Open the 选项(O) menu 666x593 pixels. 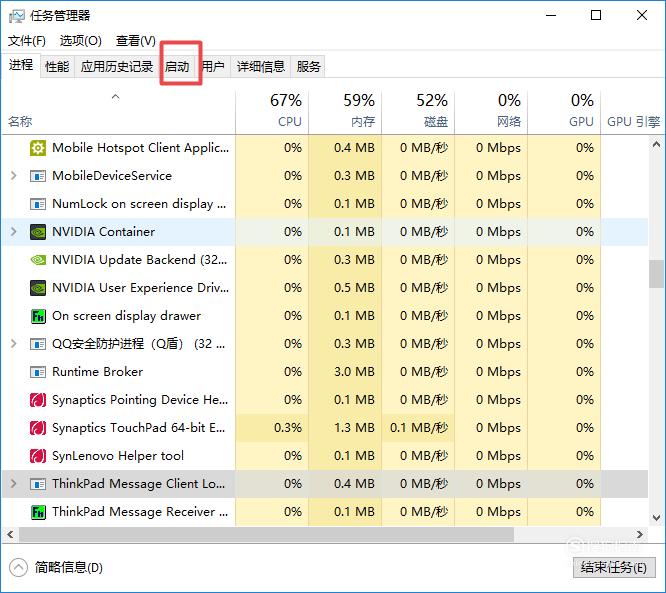click(x=81, y=41)
